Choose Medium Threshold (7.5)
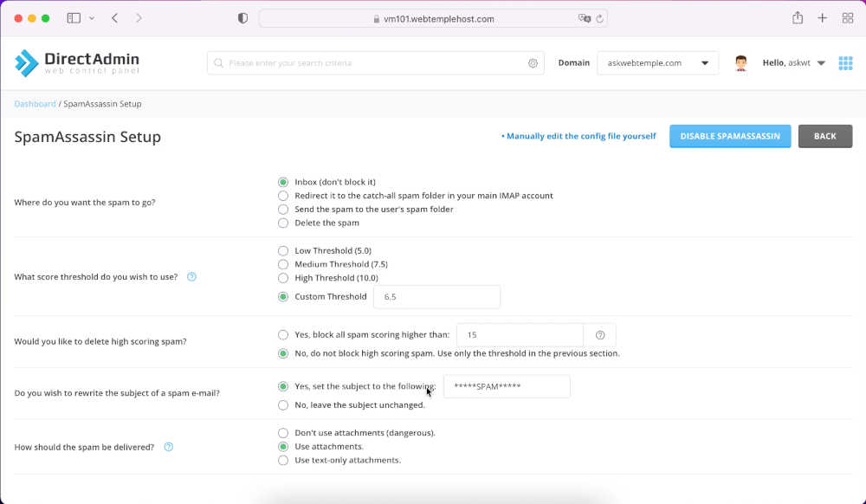The width and height of the screenshot is (866, 504). (x=283, y=264)
